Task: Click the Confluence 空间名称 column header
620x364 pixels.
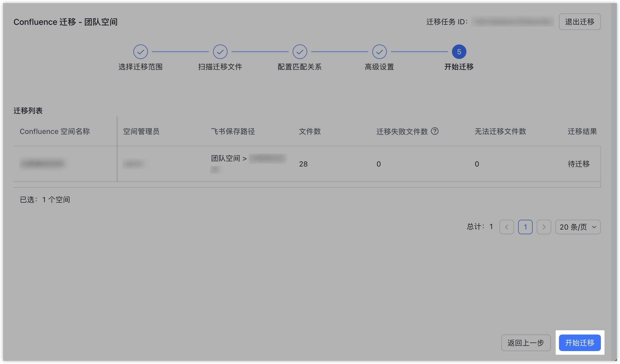Action: pyautogui.click(x=55, y=131)
